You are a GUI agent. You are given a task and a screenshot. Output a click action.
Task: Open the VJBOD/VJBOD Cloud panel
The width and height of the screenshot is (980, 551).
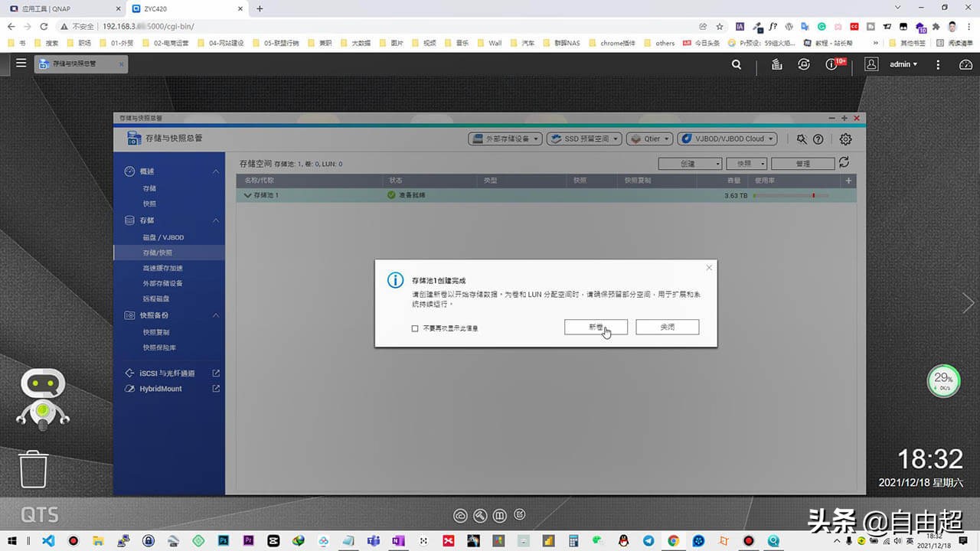click(726, 139)
